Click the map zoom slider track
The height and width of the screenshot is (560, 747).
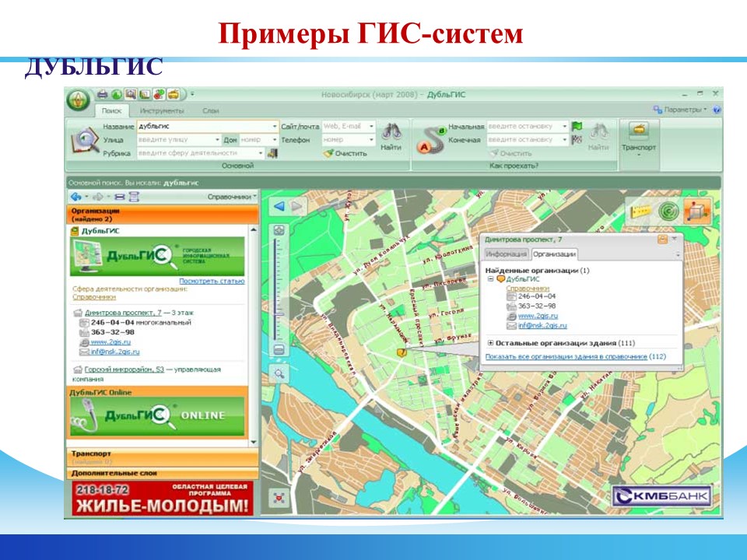(x=279, y=290)
